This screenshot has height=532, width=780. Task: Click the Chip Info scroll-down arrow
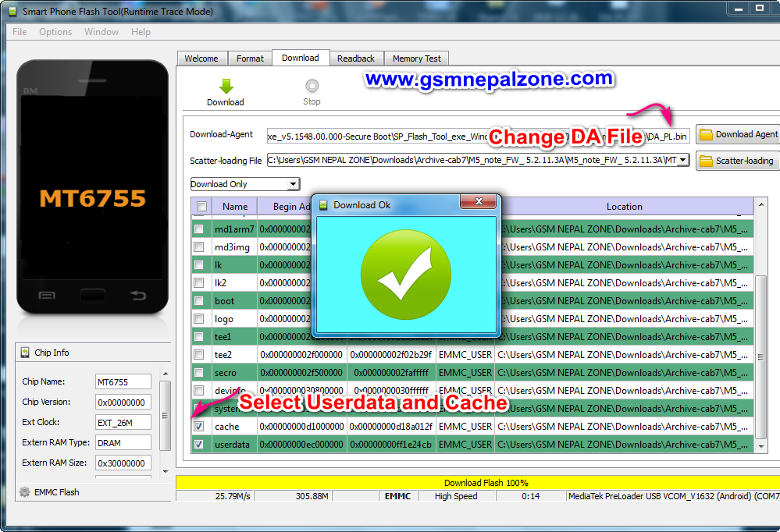(x=166, y=471)
